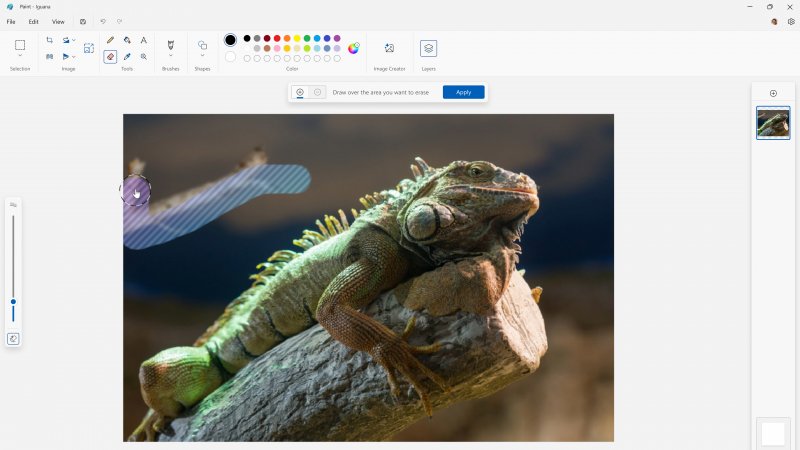
Task: Open the Image Creator tool
Action: [x=389, y=48]
